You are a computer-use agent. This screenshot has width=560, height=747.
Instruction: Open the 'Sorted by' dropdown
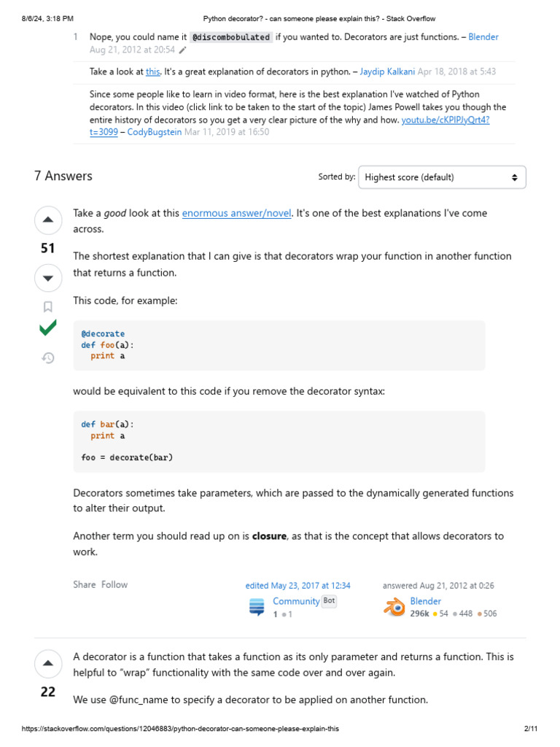pos(442,177)
